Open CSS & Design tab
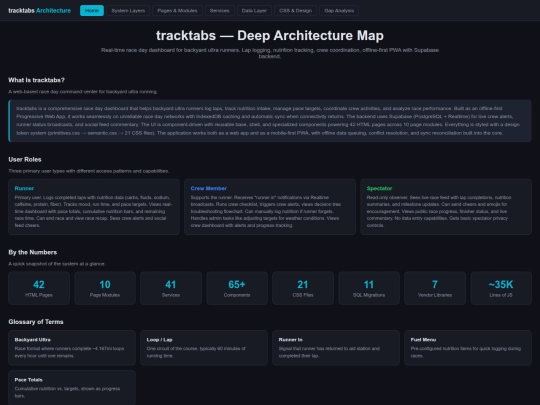This screenshot has height=405, width=540. coord(295,10)
